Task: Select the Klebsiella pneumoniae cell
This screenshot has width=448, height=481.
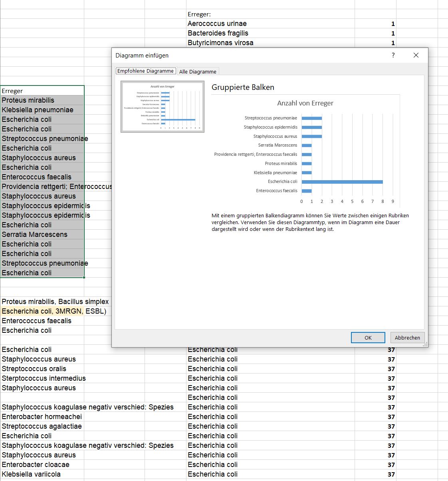Action: 42,110
